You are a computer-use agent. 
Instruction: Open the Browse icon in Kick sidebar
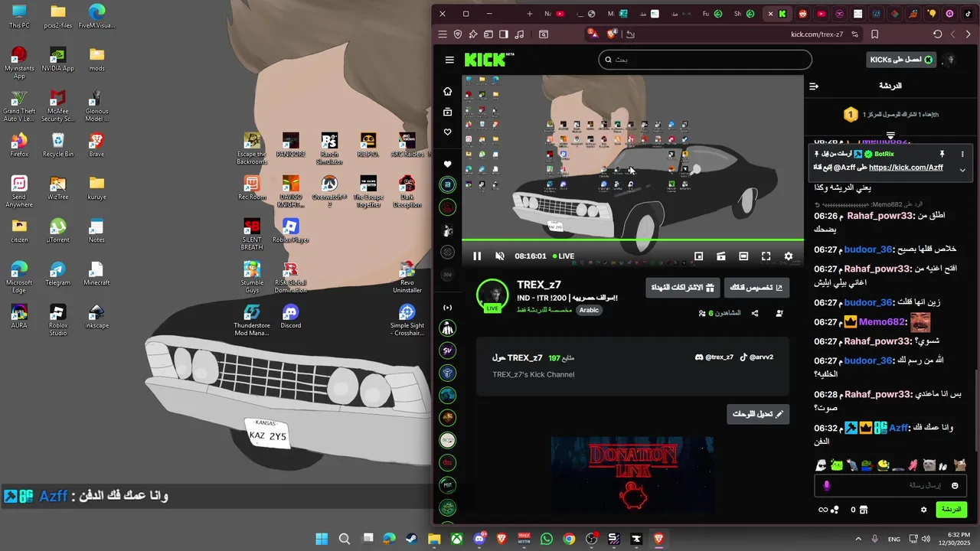pyautogui.click(x=448, y=112)
